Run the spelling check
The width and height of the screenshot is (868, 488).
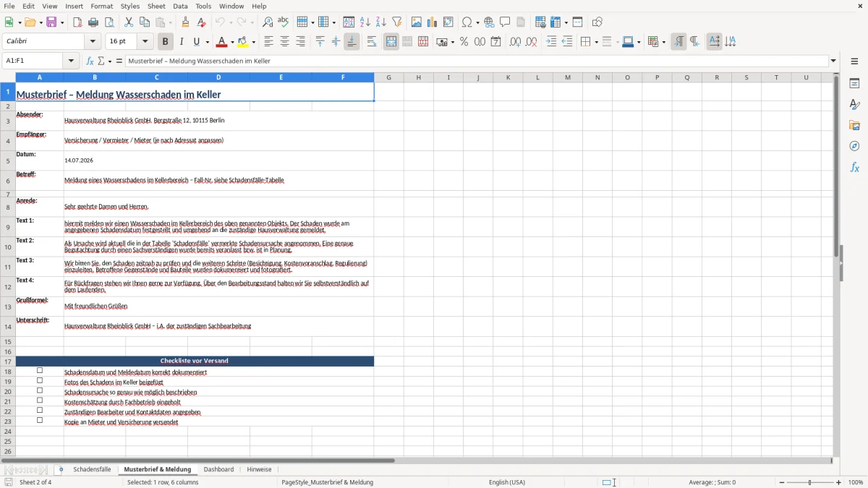284,22
